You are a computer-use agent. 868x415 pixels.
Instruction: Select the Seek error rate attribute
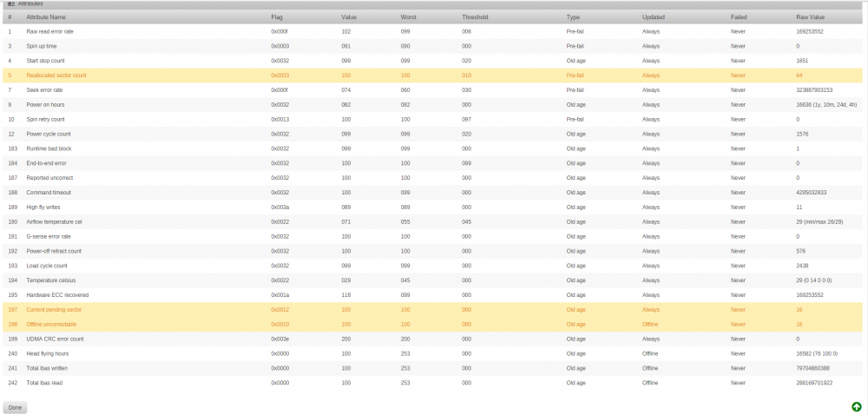pos(44,89)
